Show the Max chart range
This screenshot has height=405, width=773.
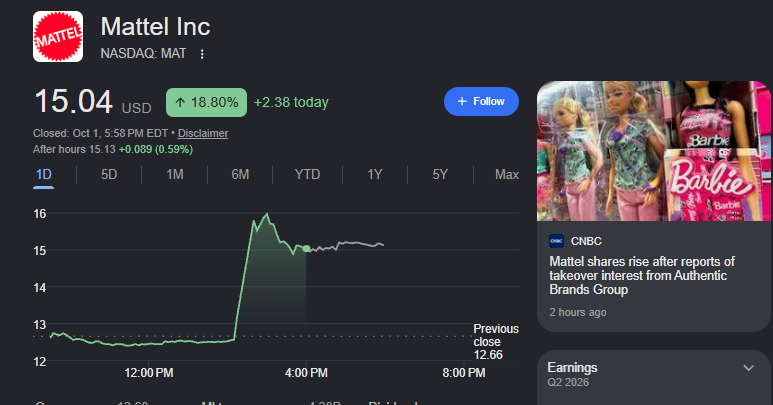tap(507, 174)
